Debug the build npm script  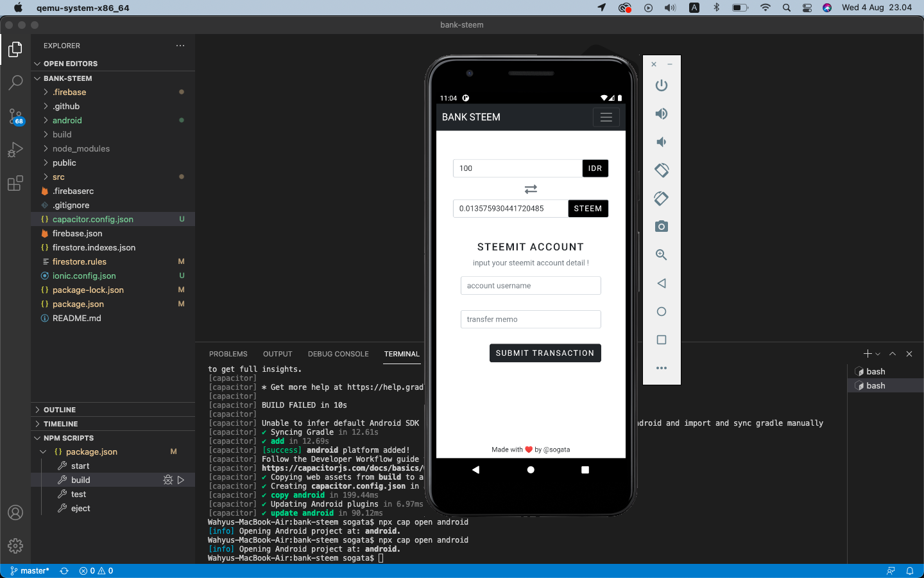point(168,480)
